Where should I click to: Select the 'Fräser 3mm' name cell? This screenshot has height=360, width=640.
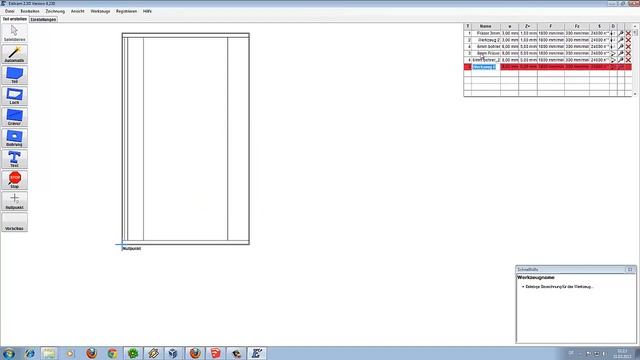point(486,33)
